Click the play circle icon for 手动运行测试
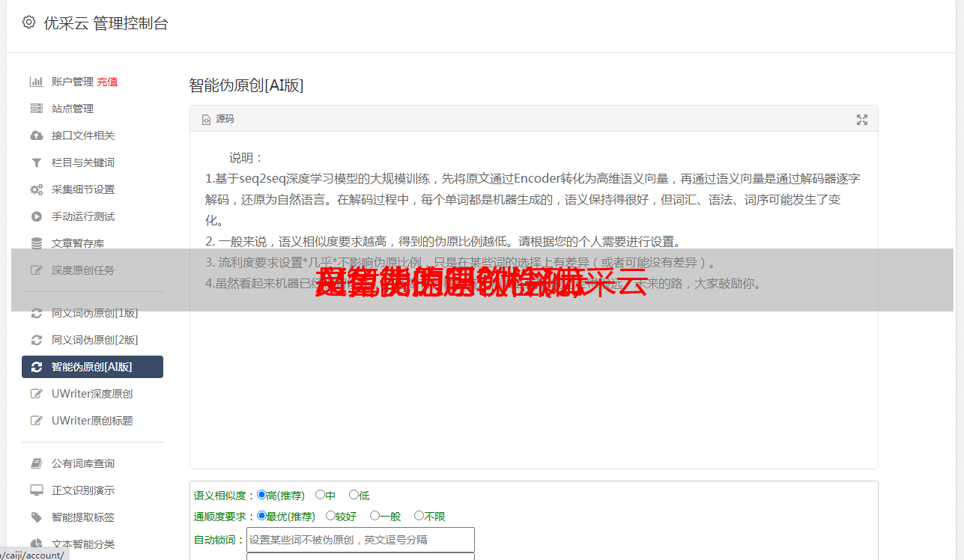964x560 pixels. [36, 216]
